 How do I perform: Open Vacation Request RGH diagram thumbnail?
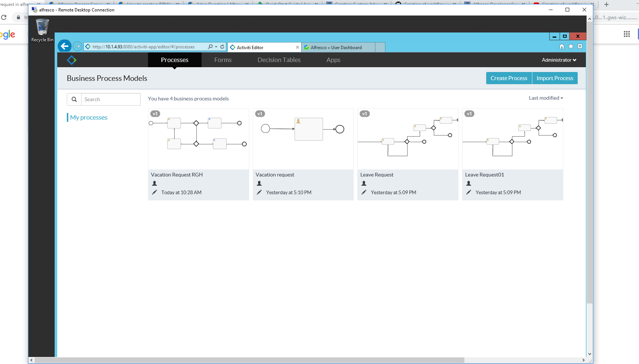(x=199, y=139)
